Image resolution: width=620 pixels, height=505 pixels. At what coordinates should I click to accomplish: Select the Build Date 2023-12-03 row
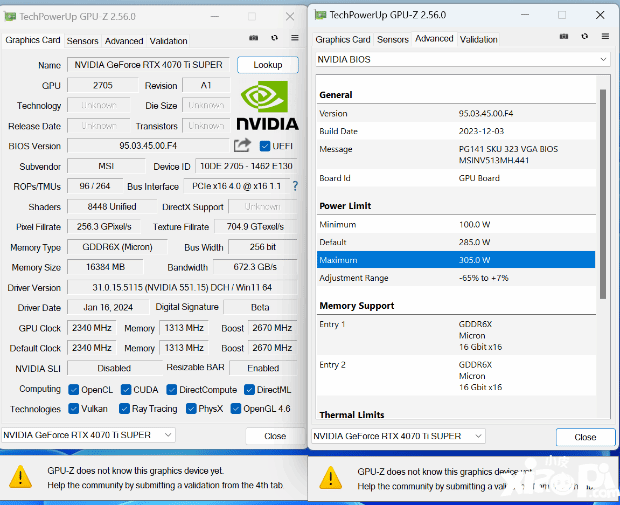(x=456, y=131)
